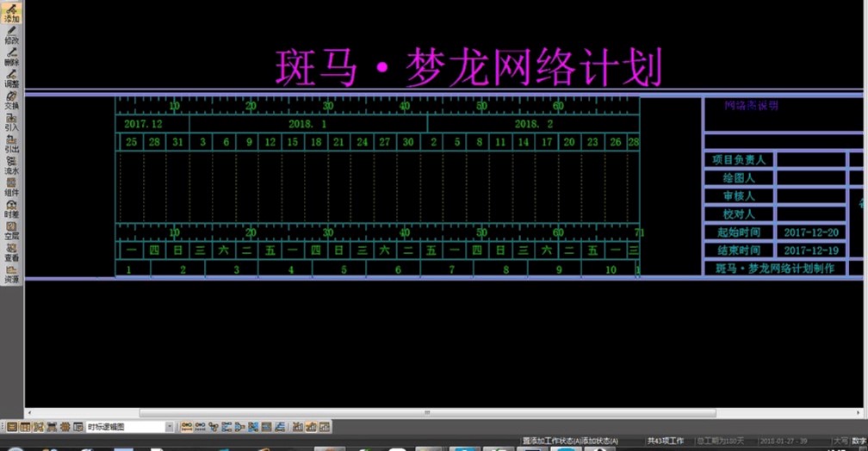Click the left arrow of horizontal scrollbar

(29, 413)
